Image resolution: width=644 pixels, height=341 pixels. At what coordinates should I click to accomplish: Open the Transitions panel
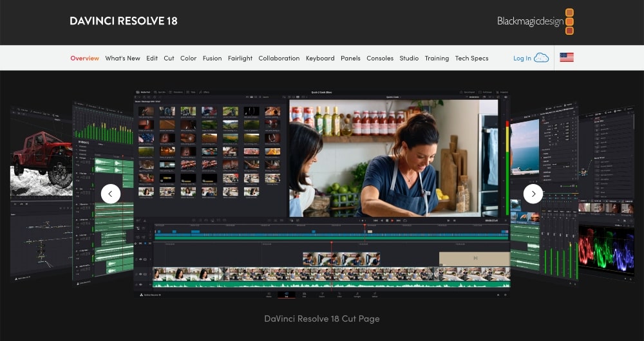coord(176,92)
